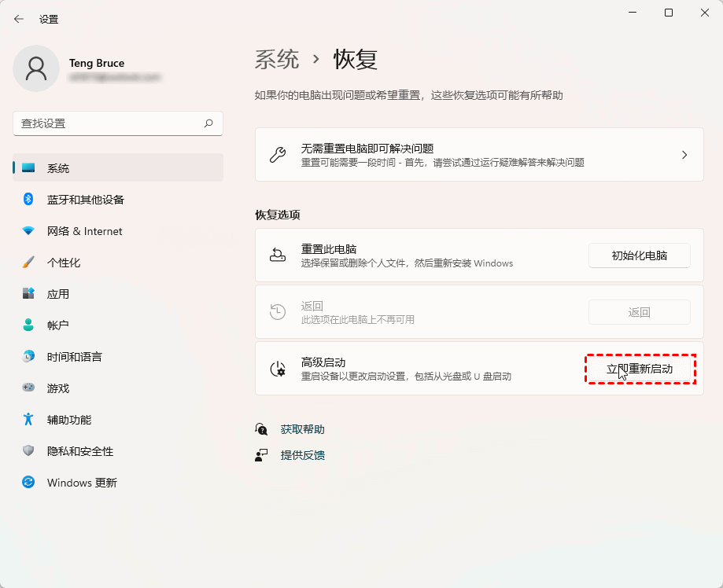The image size is (723, 588).
Task: Click the globe icon for 网络 & Internet
Action: pos(28,231)
